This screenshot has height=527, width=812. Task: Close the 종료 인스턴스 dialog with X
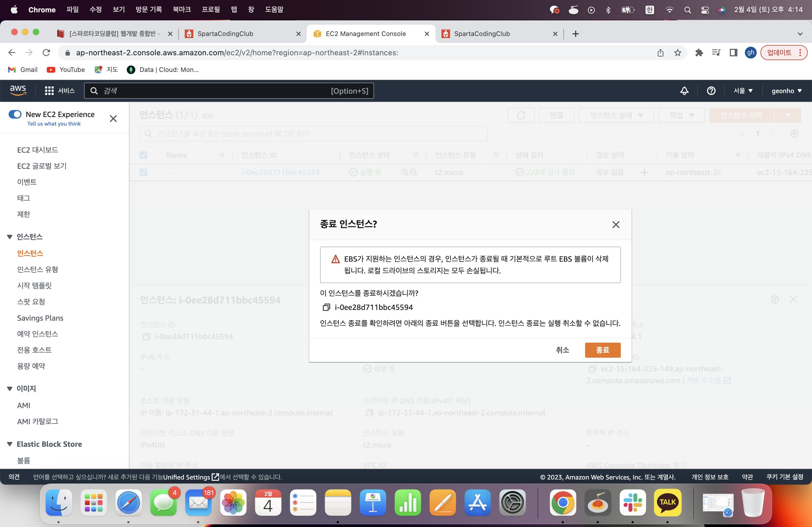pyautogui.click(x=615, y=225)
